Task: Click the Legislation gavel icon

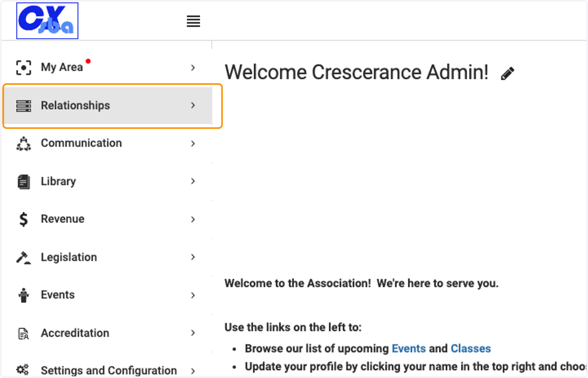Action: 24,258
